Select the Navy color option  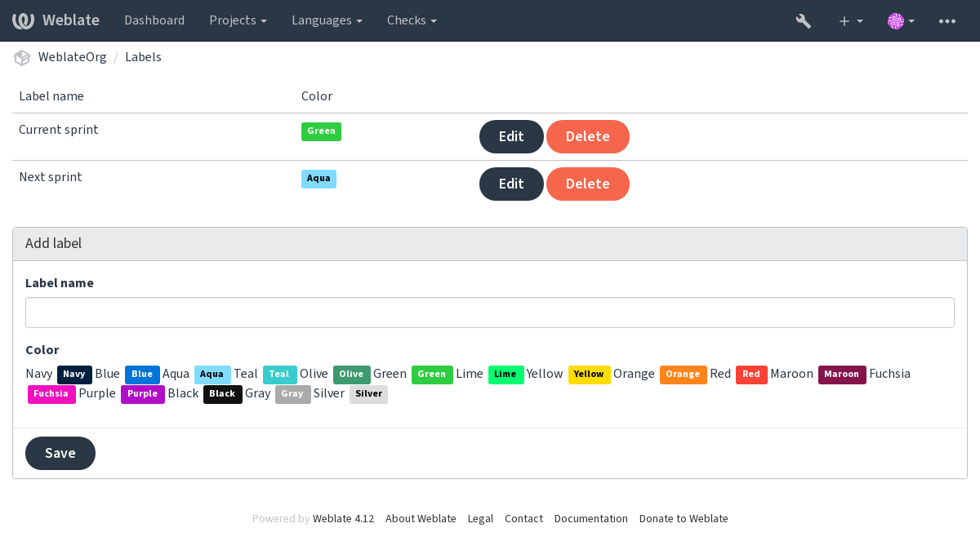coord(74,375)
